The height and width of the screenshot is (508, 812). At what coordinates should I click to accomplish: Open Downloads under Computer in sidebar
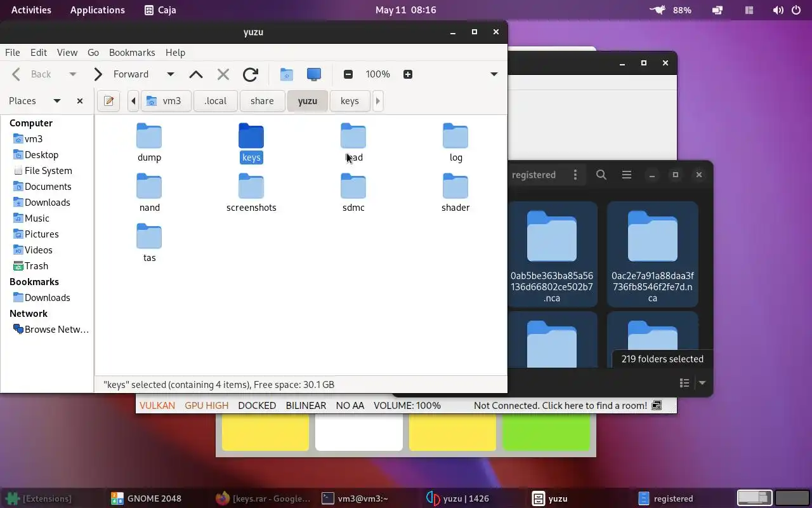click(x=47, y=203)
